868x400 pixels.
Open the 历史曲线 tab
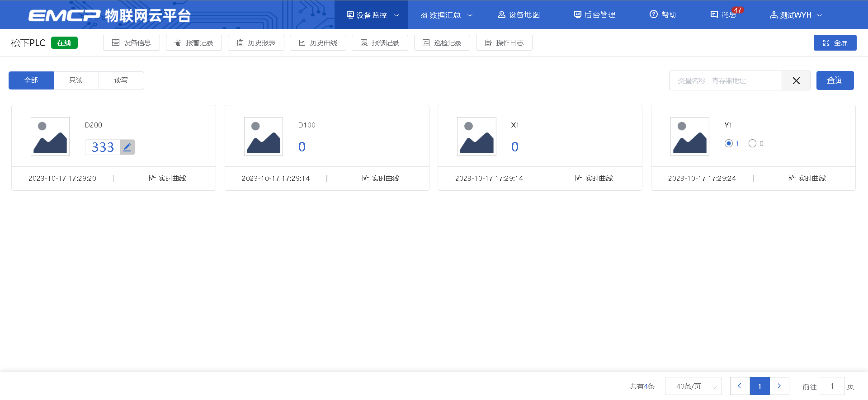(318, 43)
